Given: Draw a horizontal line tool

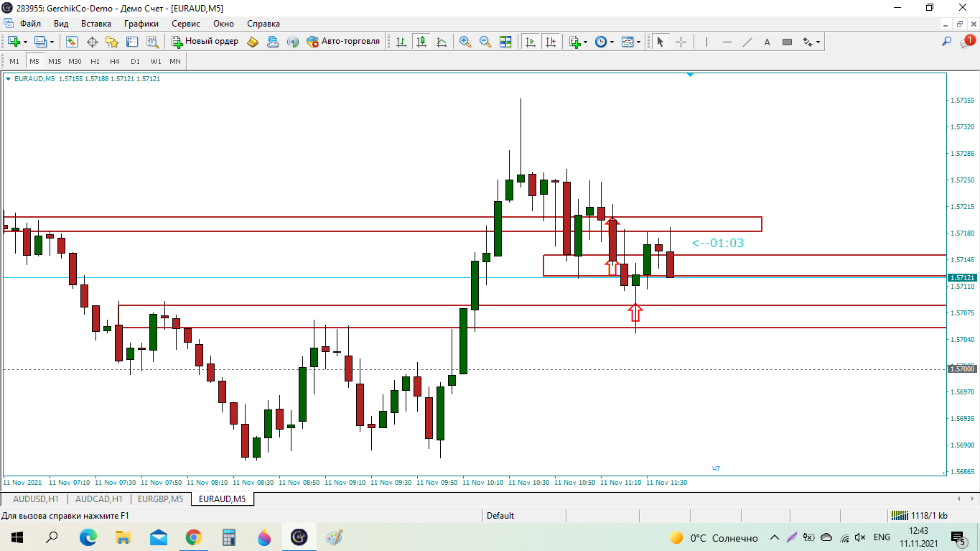Looking at the screenshot, I should point(727,42).
